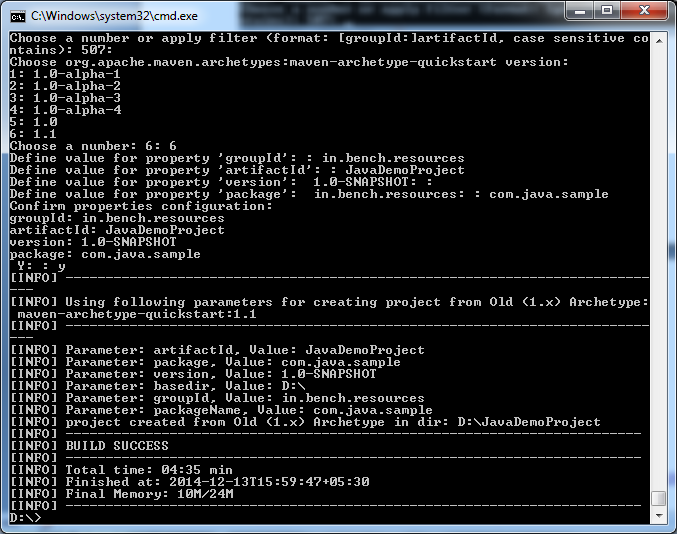This screenshot has height=534, width=677.
Task: Click 'Parameter: packageName' line
Action: click(221, 410)
